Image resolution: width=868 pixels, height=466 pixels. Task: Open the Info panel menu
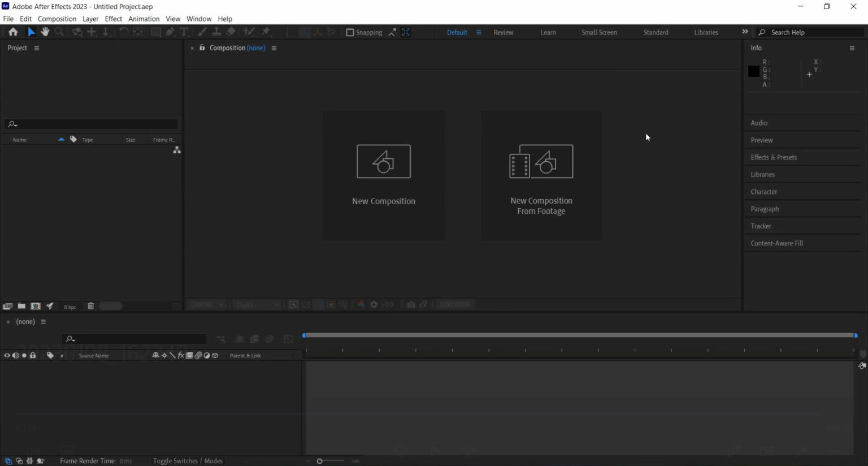[x=852, y=48]
